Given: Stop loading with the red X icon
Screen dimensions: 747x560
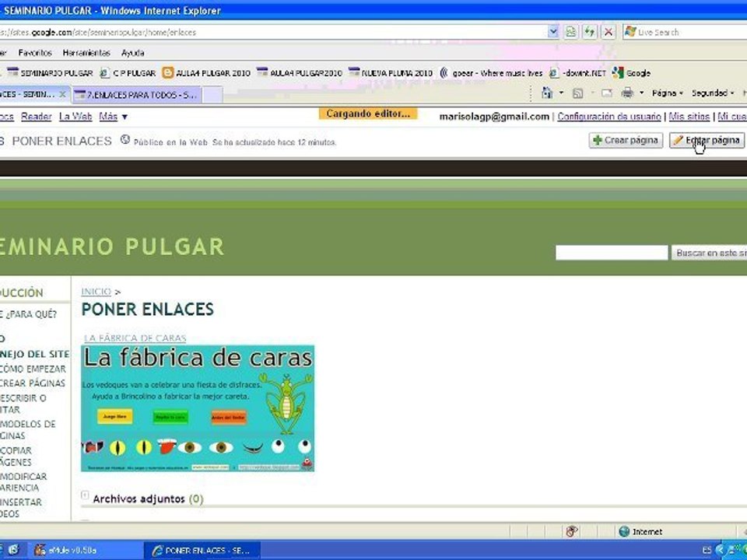Looking at the screenshot, I should pos(608,32).
